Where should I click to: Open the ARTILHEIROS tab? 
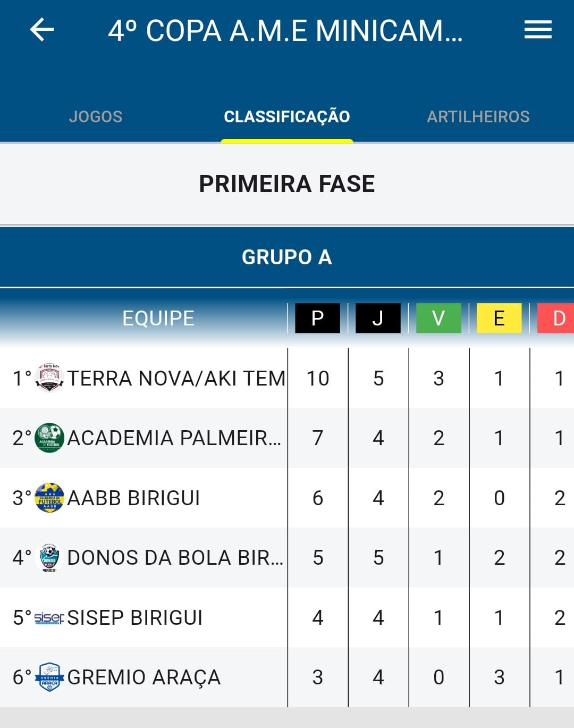(x=478, y=116)
